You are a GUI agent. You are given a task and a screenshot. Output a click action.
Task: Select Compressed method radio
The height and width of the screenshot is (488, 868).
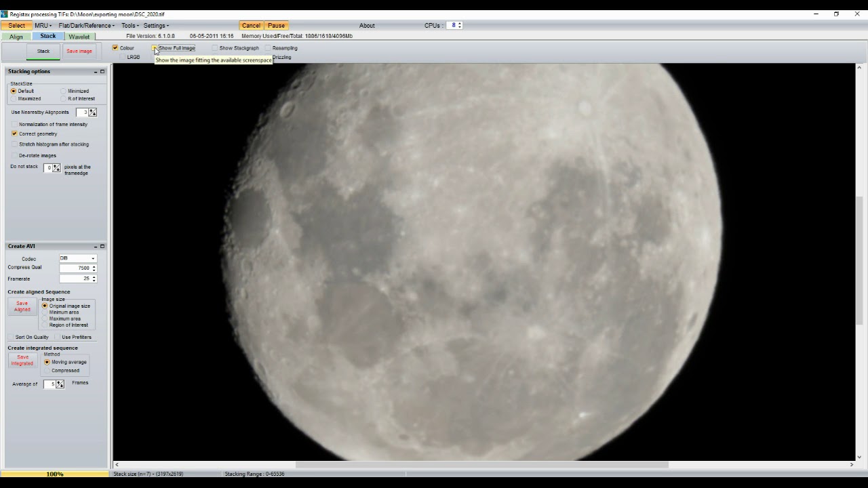pos(47,371)
